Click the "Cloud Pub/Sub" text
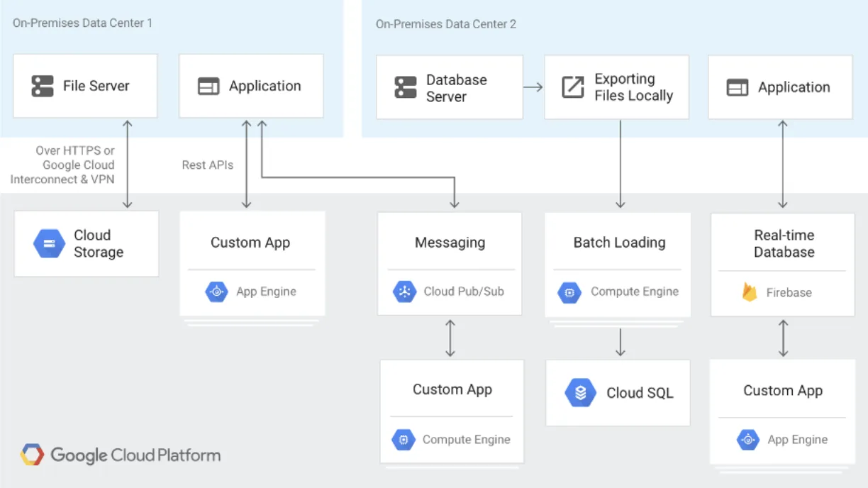Image resolution: width=868 pixels, height=488 pixels. point(464,292)
